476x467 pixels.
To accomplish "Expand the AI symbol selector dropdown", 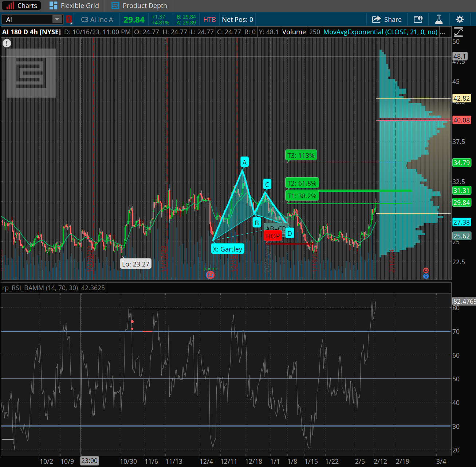I will 57,19.
